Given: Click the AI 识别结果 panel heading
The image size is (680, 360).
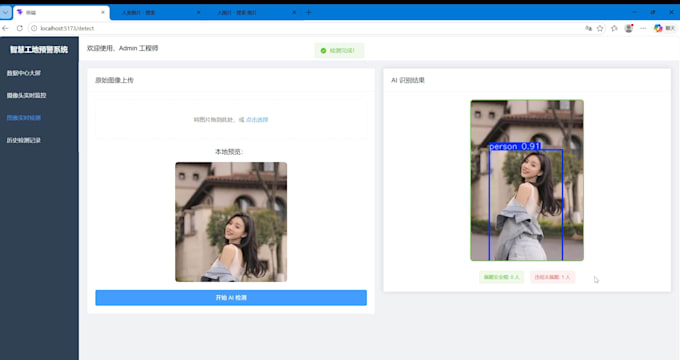Looking at the screenshot, I should pyautogui.click(x=408, y=80).
